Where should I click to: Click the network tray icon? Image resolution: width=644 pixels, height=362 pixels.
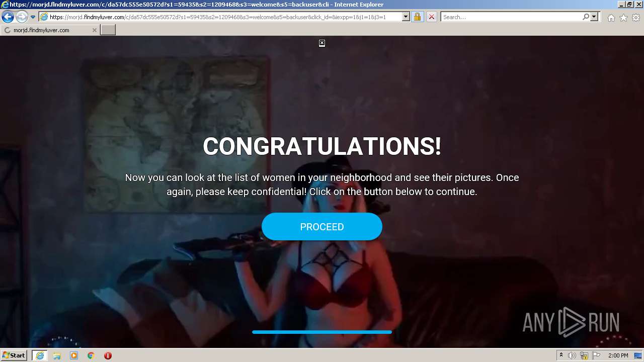coord(584,355)
